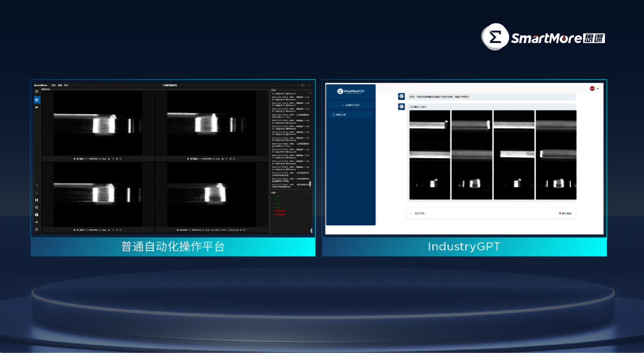Image resolution: width=644 pixels, height=353 pixels.
Task: Click the red user avatar in IndustryGPT
Action: 592,89
